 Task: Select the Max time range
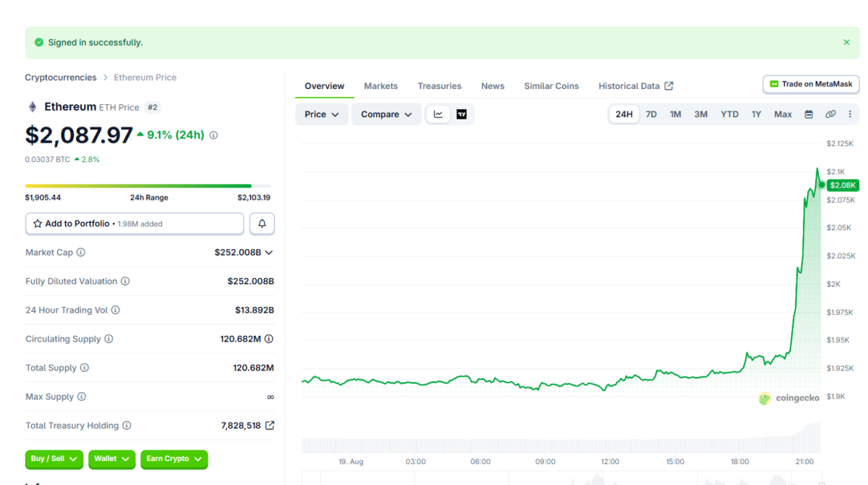click(x=783, y=114)
